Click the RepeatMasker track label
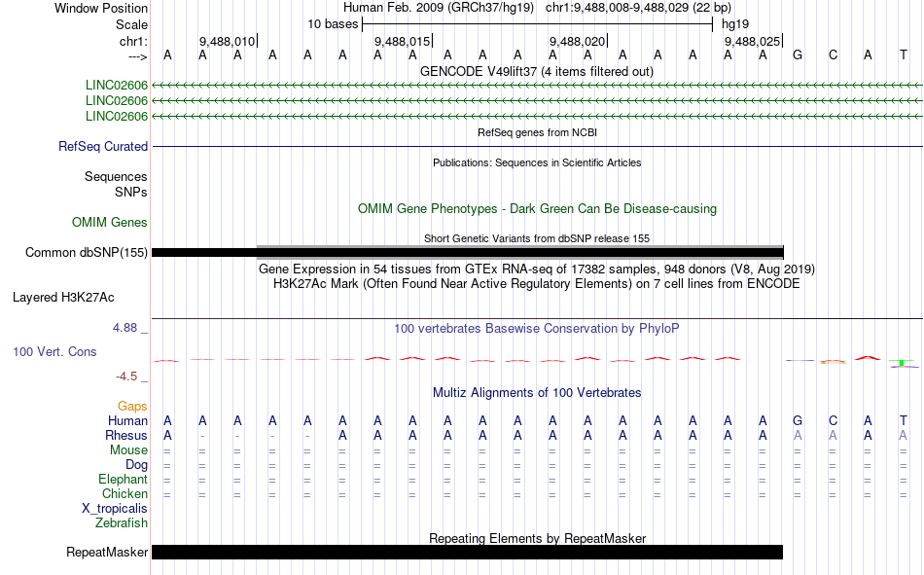The image size is (924, 575). point(107,553)
